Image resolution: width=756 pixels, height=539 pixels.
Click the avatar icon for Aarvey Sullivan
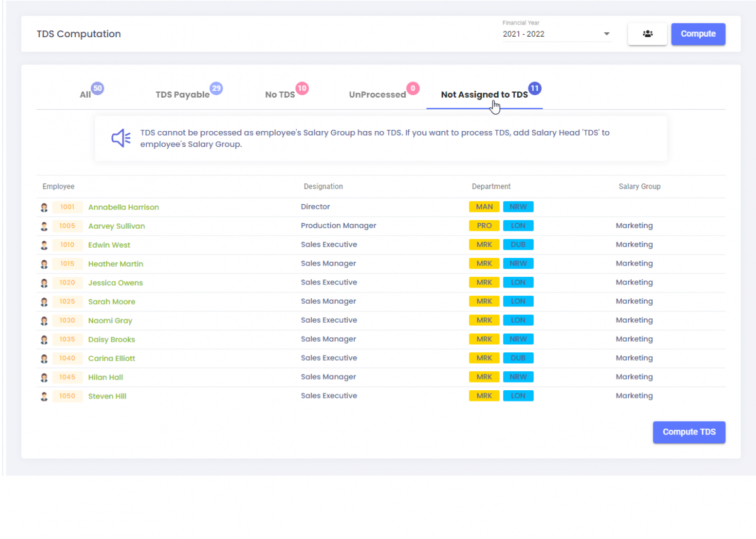coord(43,226)
